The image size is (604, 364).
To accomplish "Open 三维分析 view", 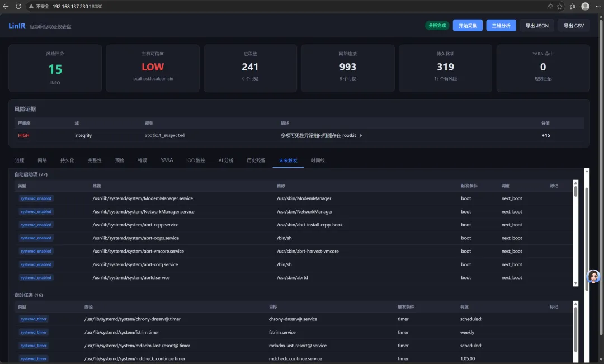I will pyautogui.click(x=501, y=26).
